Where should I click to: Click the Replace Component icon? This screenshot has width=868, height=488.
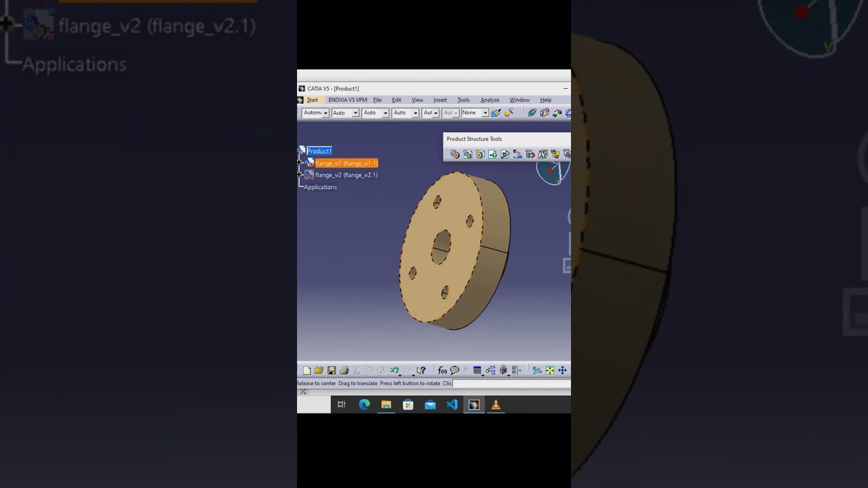tap(517, 155)
